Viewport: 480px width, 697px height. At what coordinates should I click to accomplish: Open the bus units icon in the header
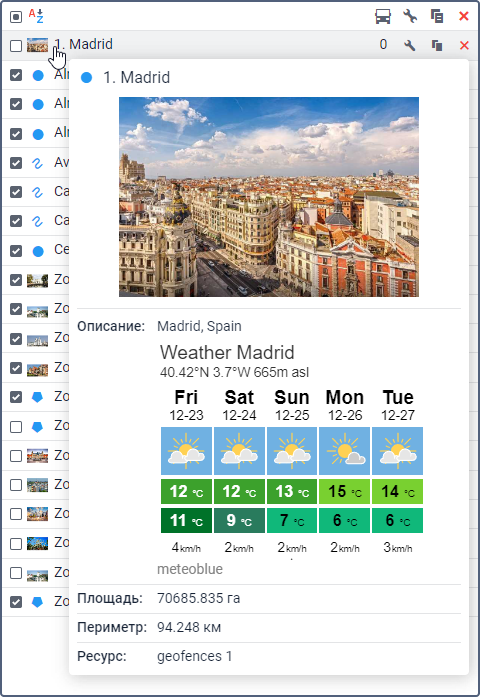pyautogui.click(x=383, y=16)
